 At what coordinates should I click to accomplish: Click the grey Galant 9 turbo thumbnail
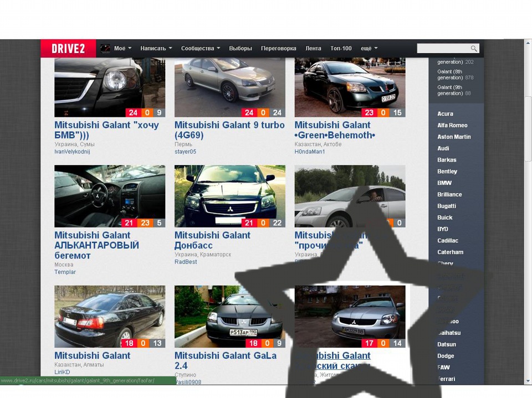point(229,87)
